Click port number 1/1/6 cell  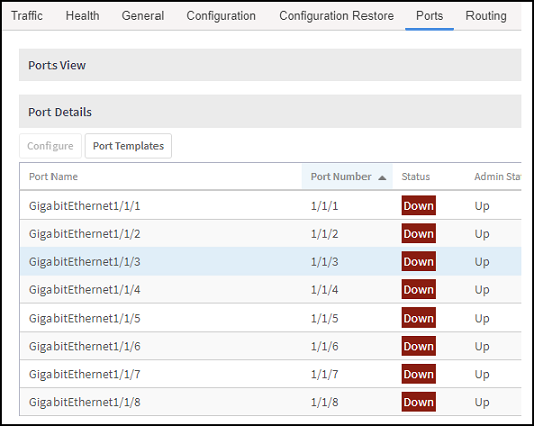tap(324, 346)
